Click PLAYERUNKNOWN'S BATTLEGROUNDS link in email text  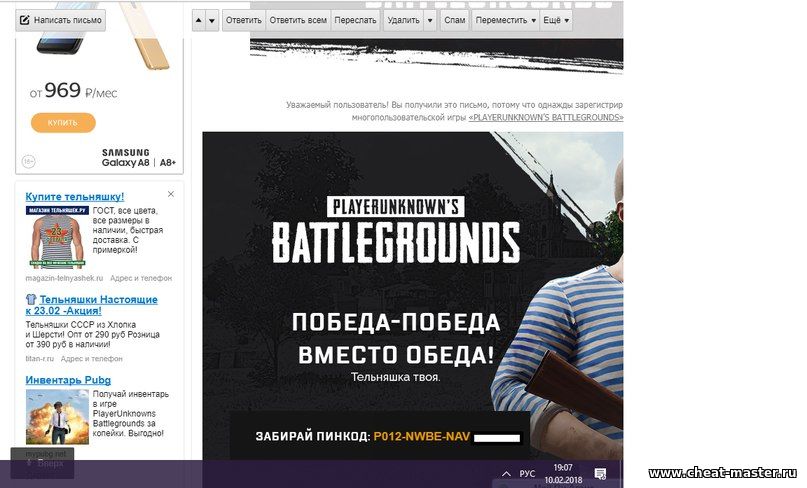[x=545, y=117]
